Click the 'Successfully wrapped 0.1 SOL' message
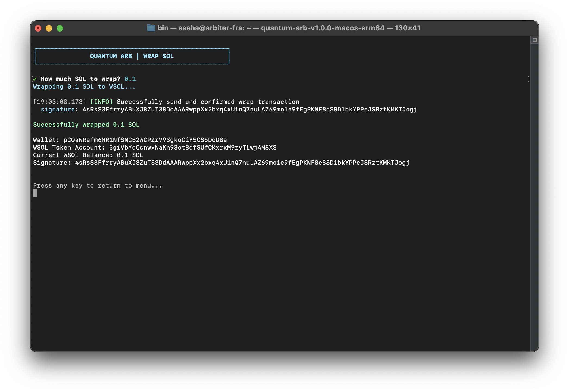Screen dimensions: 569x392 [86, 125]
